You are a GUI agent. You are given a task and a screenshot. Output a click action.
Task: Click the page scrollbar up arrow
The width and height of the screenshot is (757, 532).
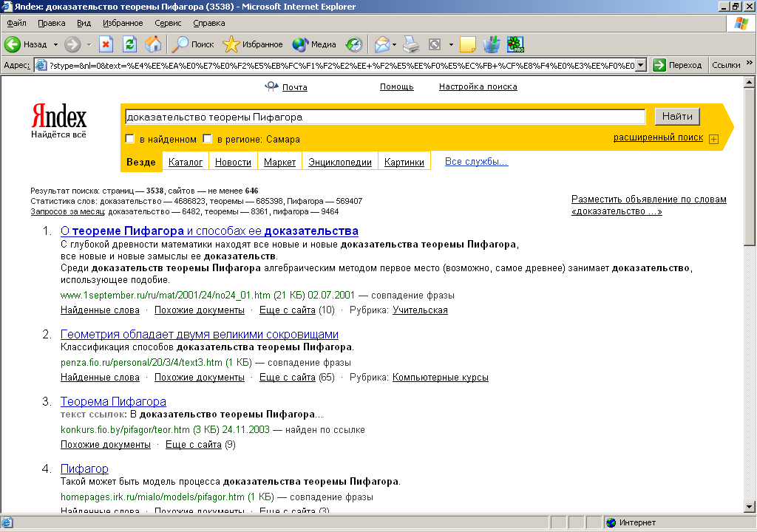point(750,82)
